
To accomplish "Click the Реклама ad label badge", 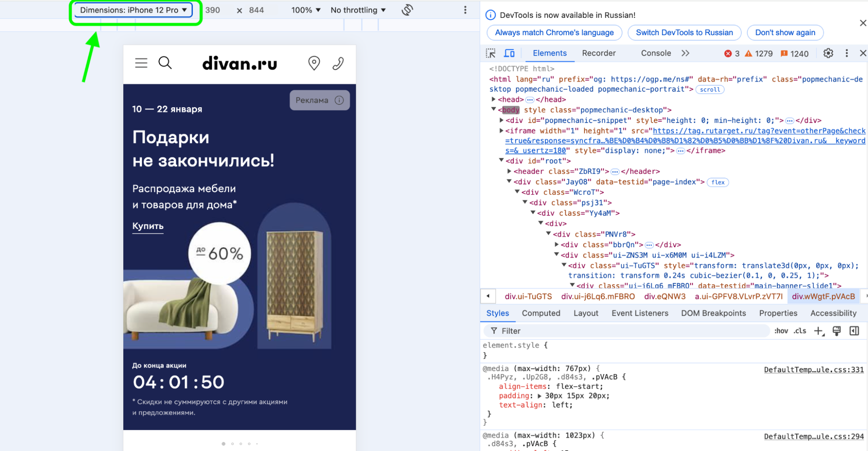I will click(320, 100).
